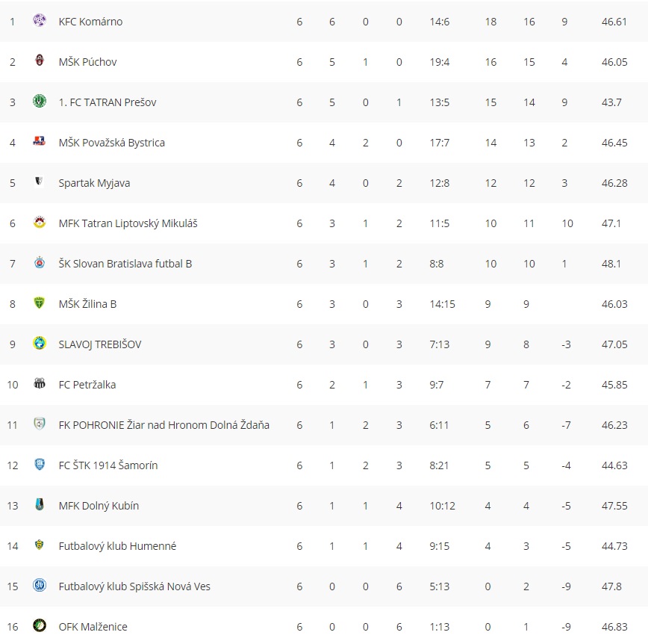Select the FC ŠTK 1914 Šamorín team name
The width and height of the screenshot is (648, 644).
[x=108, y=465]
